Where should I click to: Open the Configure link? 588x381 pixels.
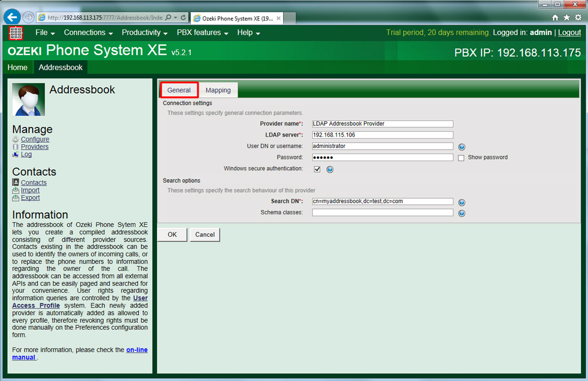35,139
